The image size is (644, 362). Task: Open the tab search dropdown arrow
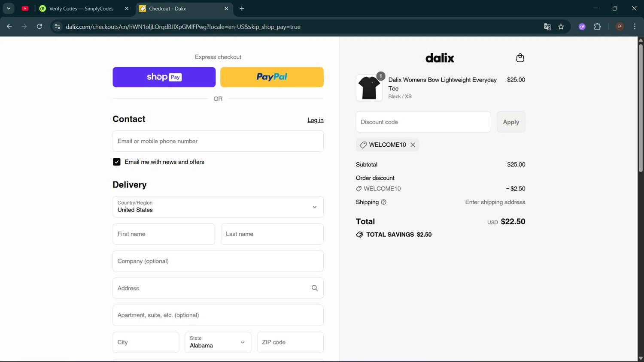click(x=9, y=9)
